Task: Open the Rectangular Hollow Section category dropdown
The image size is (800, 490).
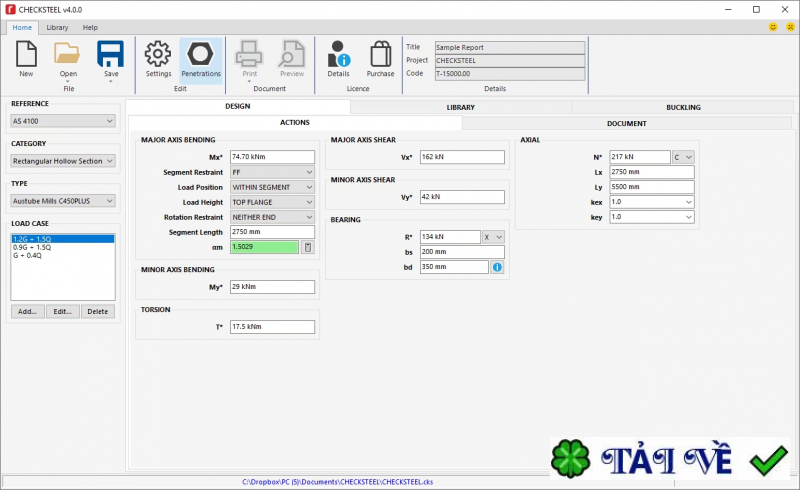Action: coord(63,161)
